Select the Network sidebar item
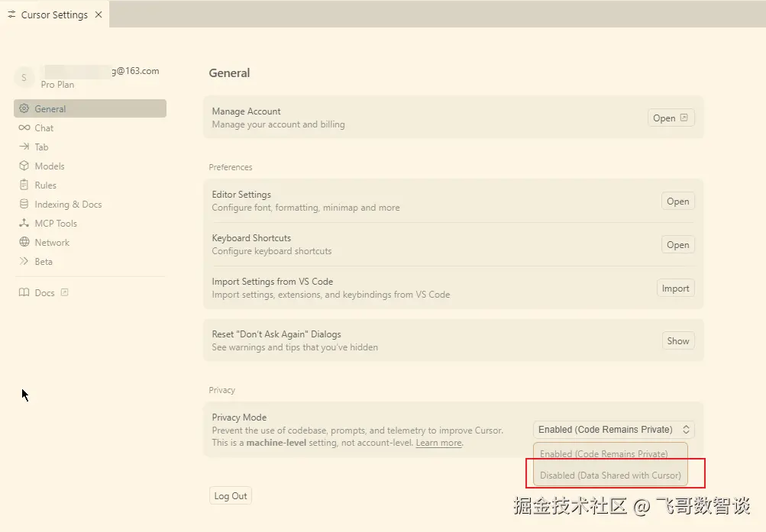Screen dimensions: 766x532 [90, 242]
